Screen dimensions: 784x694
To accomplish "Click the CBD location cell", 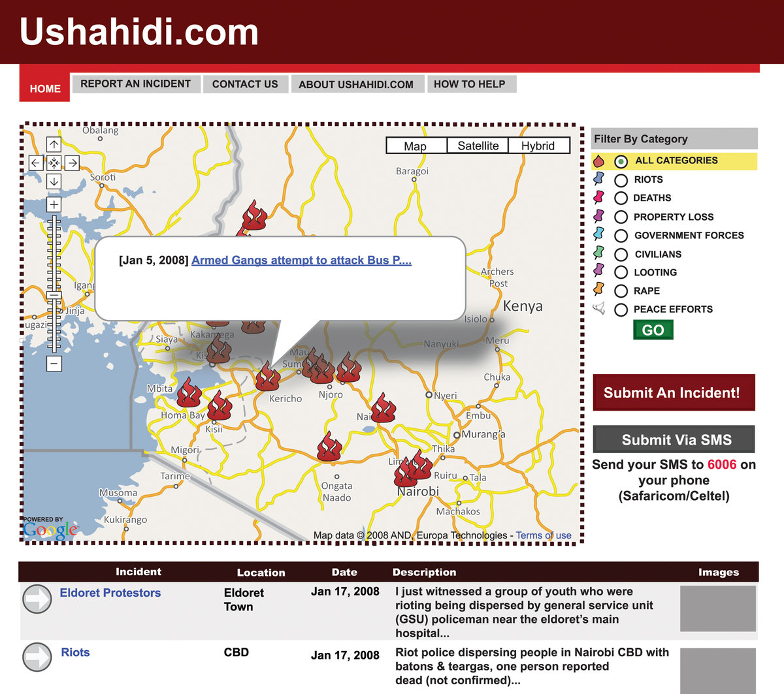I will pyautogui.click(x=237, y=652).
